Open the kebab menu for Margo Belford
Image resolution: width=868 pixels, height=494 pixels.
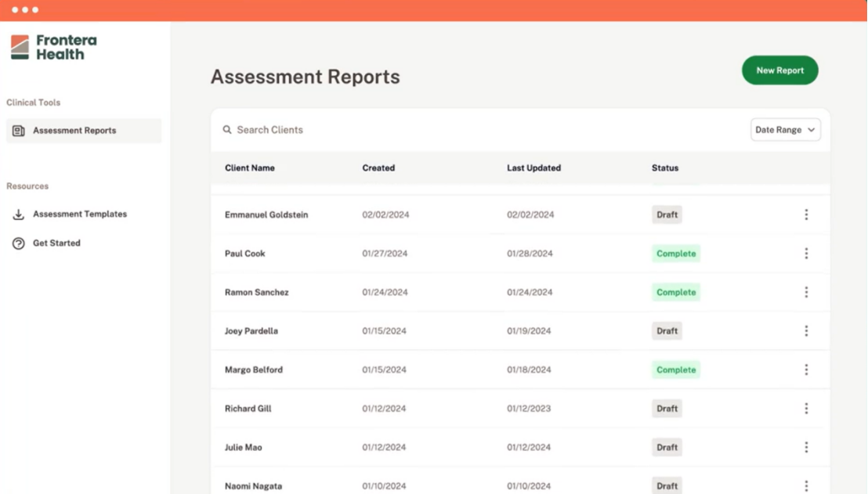(x=806, y=370)
